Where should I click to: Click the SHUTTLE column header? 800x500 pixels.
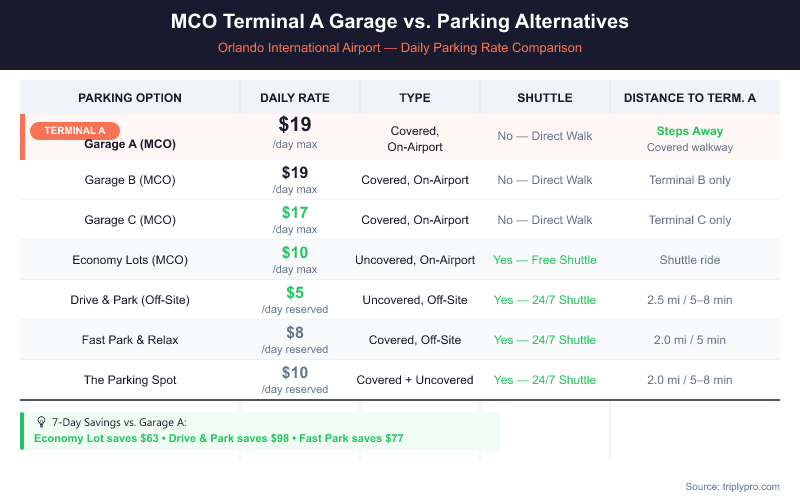(x=545, y=97)
